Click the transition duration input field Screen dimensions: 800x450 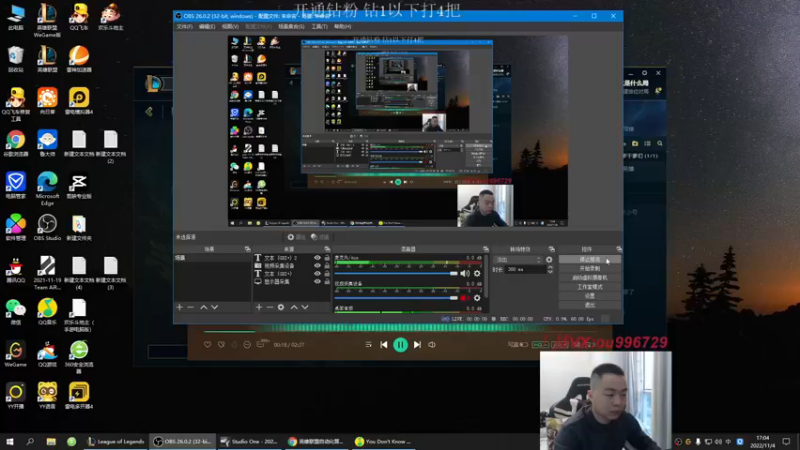pos(526,269)
